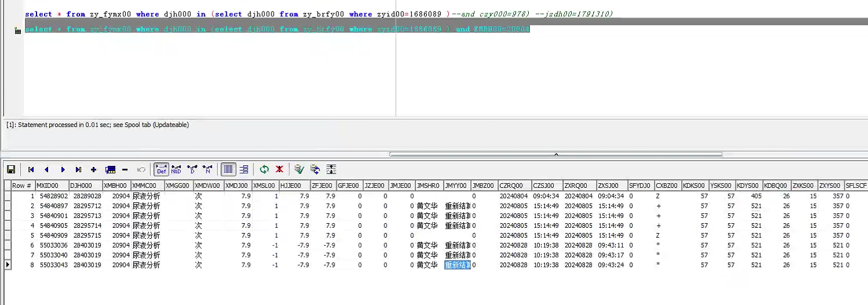
Task: Click the XMMC00 column header
Action: click(146, 186)
